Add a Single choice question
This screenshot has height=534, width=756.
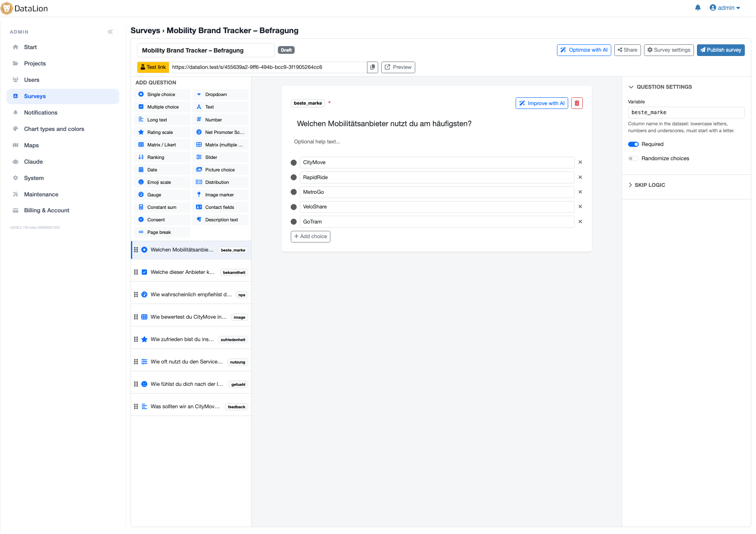point(162,94)
